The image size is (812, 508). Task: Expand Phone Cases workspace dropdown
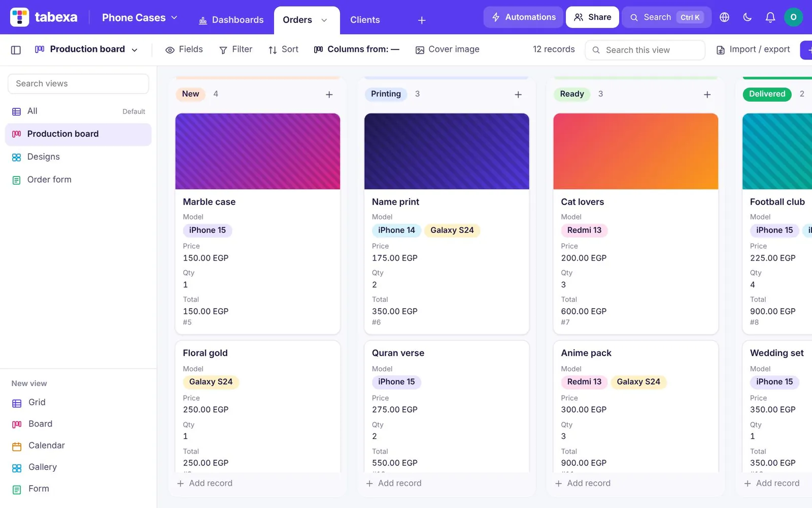[x=140, y=18]
